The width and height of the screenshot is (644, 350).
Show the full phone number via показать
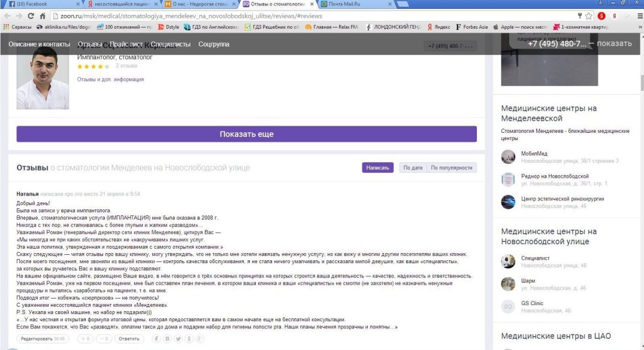(x=614, y=44)
